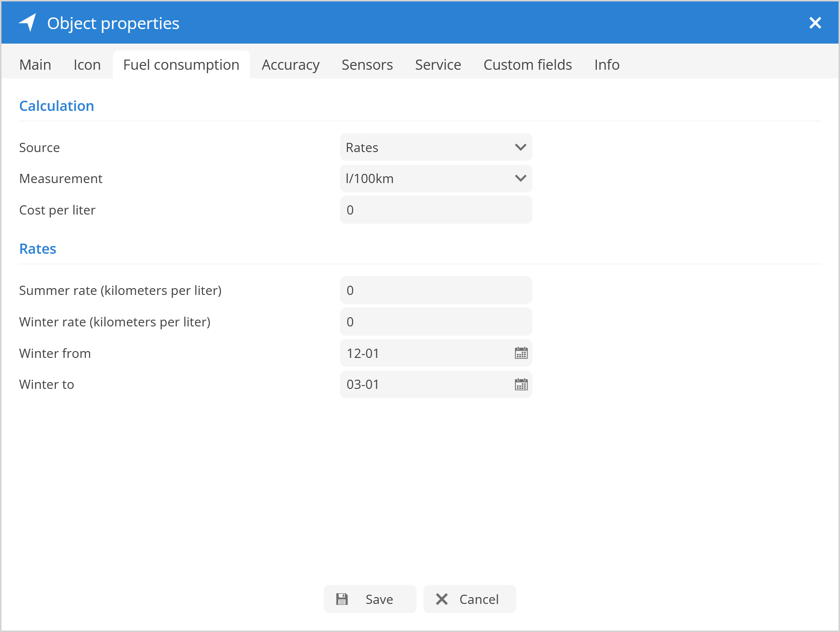Open the Winter to calendar picker

(521, 385)
